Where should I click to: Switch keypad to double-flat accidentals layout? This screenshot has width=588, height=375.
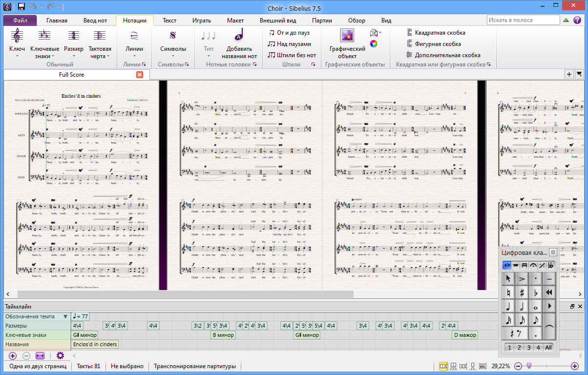551,266
